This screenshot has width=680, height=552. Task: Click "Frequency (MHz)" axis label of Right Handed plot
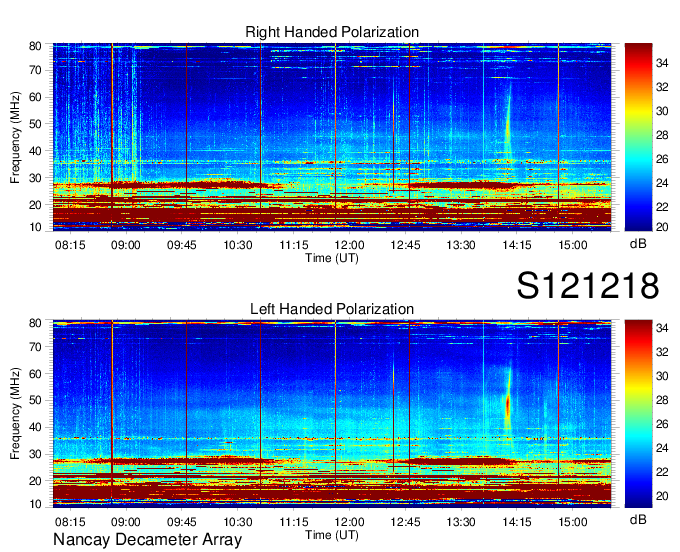click(15, 137)
